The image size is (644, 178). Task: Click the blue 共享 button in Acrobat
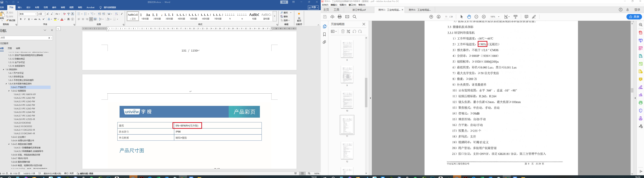634,17
